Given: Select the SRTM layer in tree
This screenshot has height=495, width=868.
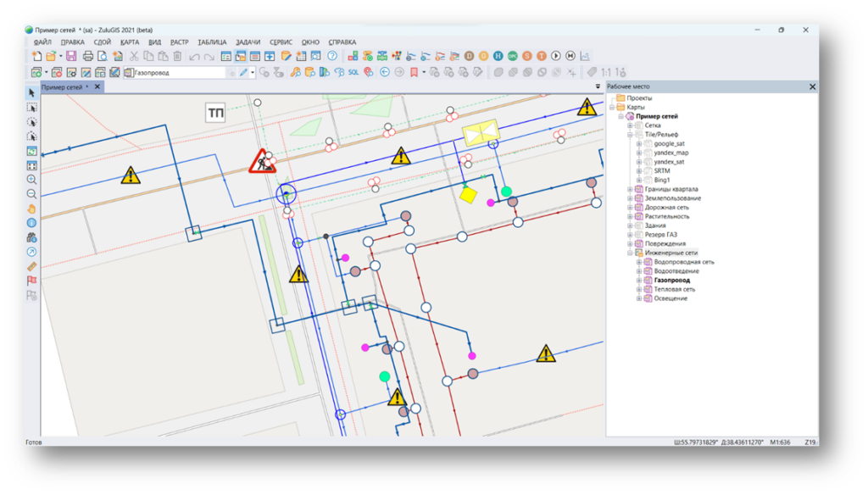Looking at the screenshot, I should coord(662,171).
